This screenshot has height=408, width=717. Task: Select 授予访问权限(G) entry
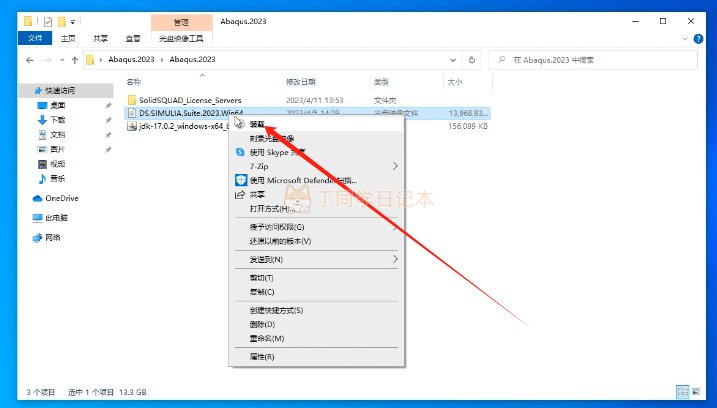316,227
